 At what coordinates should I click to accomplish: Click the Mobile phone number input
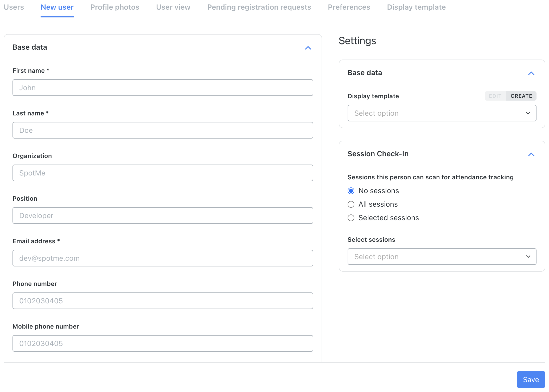point(163,343)
